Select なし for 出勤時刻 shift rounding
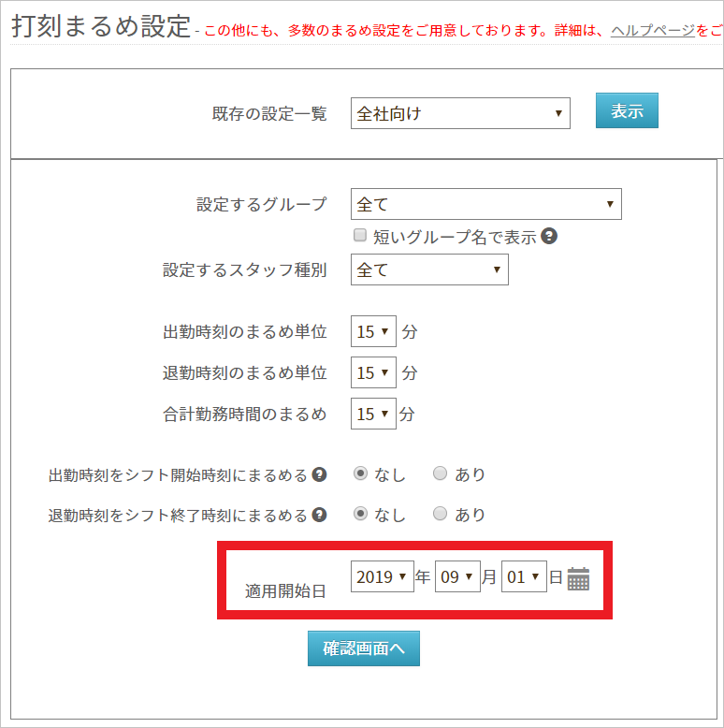The height and width of the screenshot is (728, 724). click(x=360, y=474)
